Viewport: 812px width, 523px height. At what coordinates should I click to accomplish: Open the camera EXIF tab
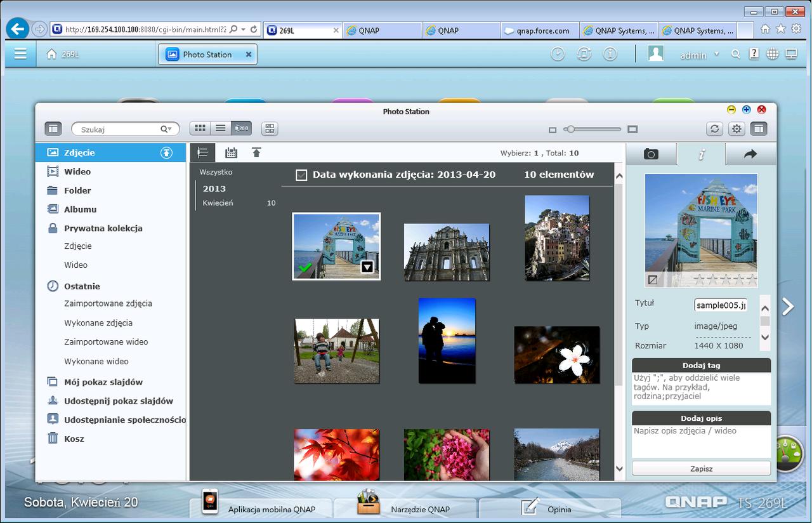(651, 154)
